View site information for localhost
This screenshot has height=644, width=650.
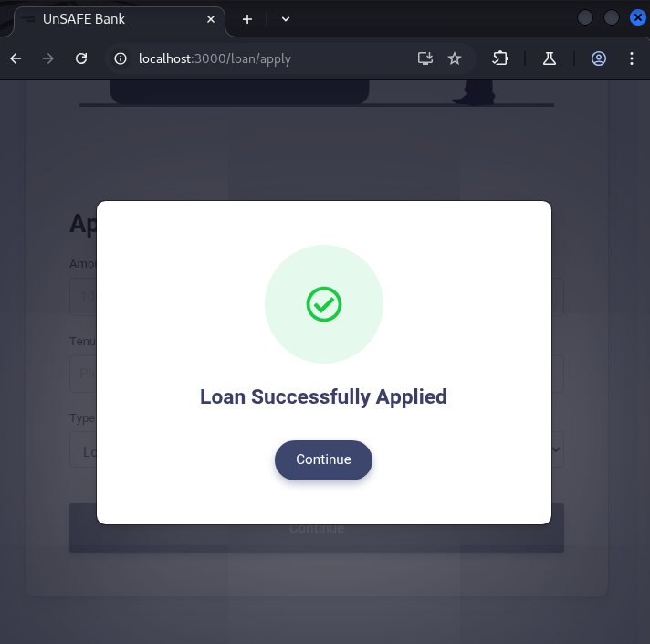click(x=120, y=58)
